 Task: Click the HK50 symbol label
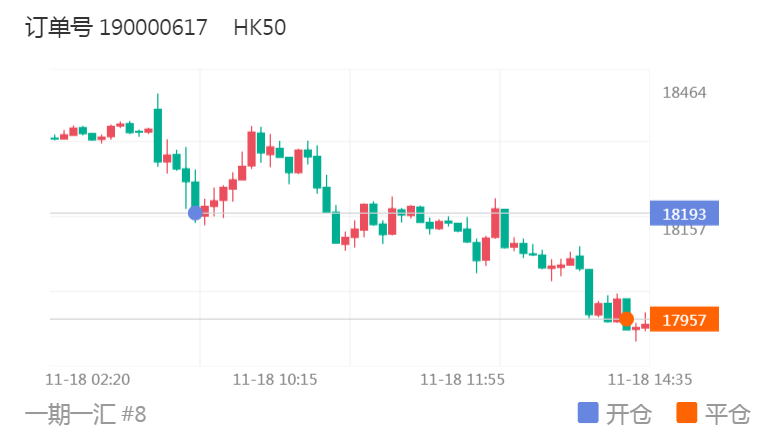tap(260, 28)
